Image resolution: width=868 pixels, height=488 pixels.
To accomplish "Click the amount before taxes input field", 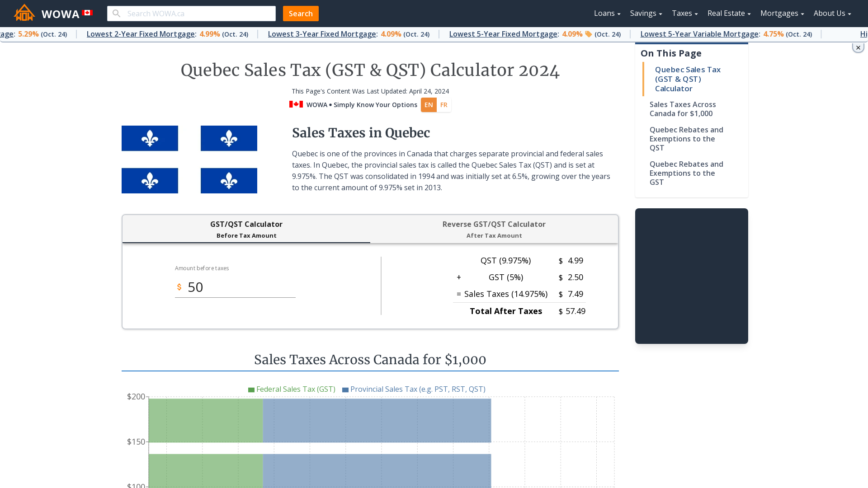I will (236, 286).
